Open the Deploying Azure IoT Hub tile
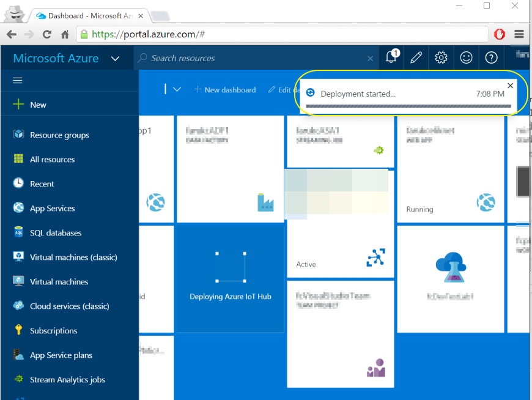The width and height of the screenshot is (532, 400). [231, 279]
